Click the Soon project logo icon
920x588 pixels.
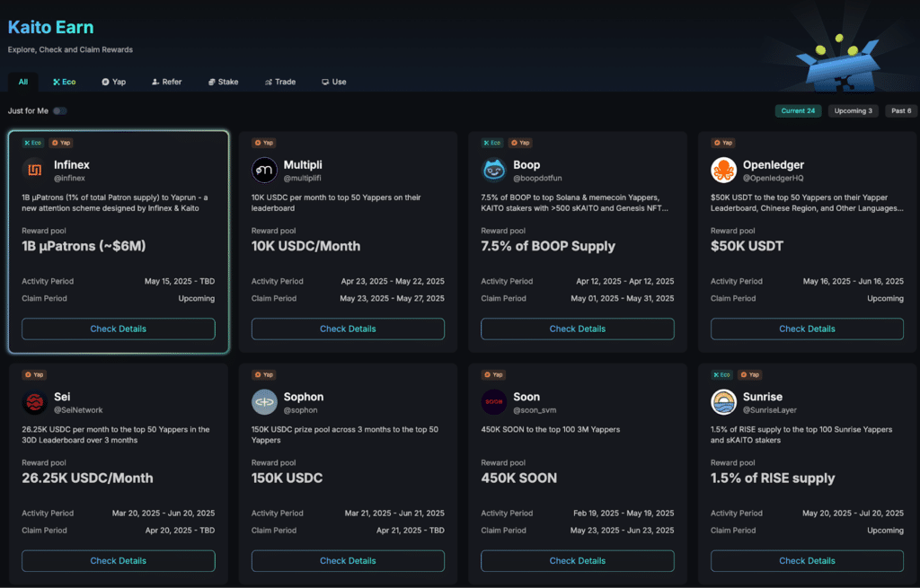click(x=493, y=402)
